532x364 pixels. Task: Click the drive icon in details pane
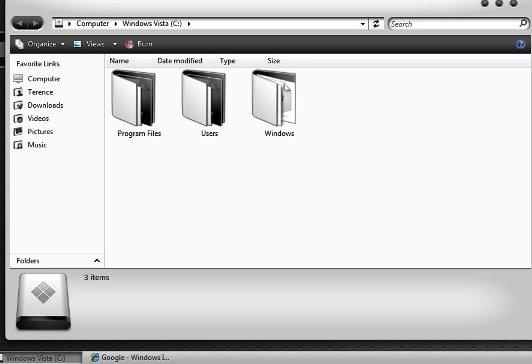[x=43, y=301]
